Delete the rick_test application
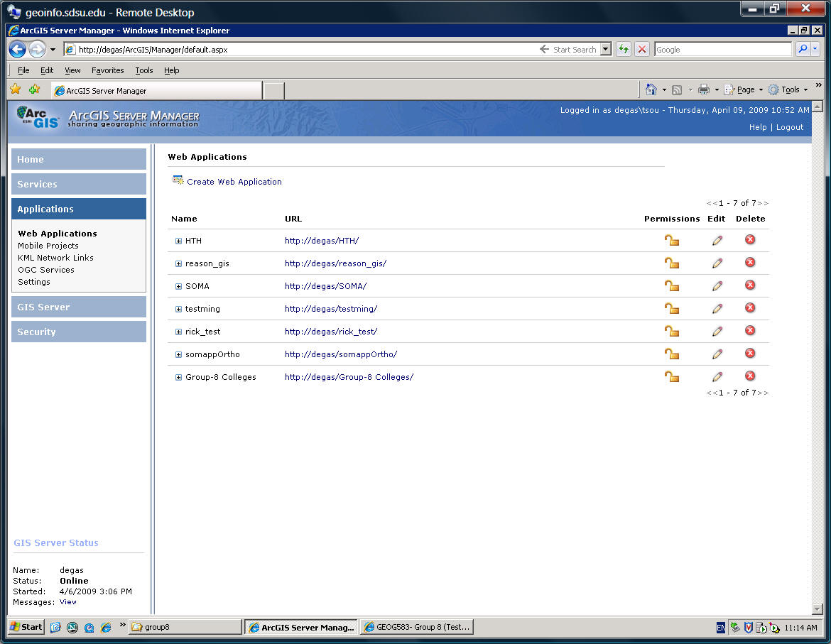This screenshot has height=644, width=831. 750,330
